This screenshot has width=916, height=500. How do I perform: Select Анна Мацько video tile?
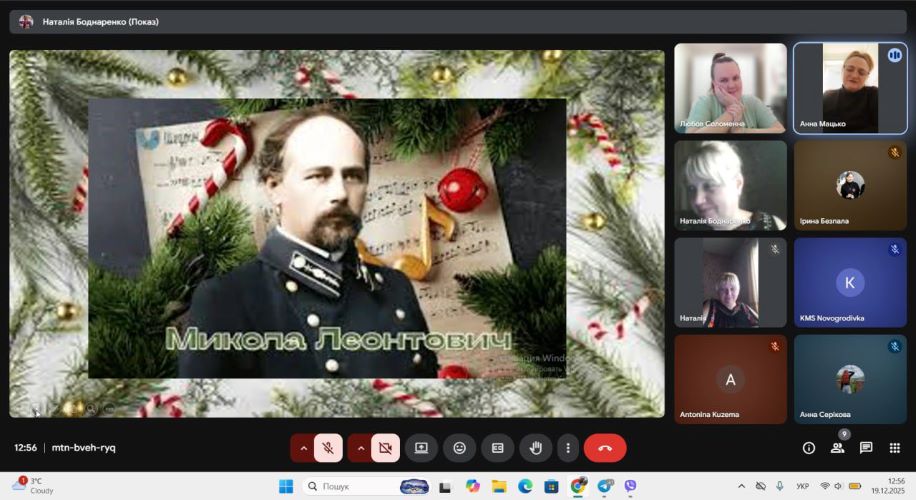(849, 88)
